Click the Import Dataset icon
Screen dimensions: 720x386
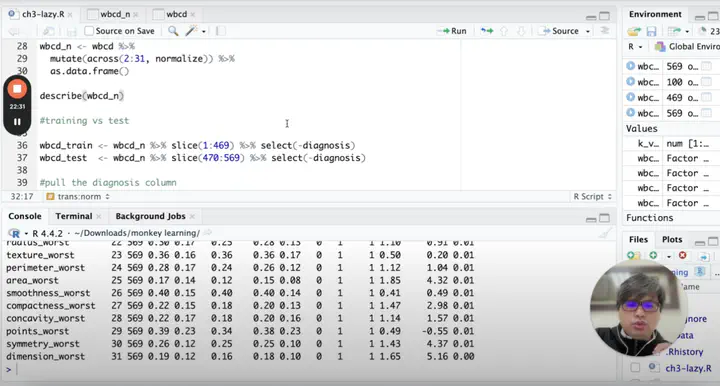point(674,31)
